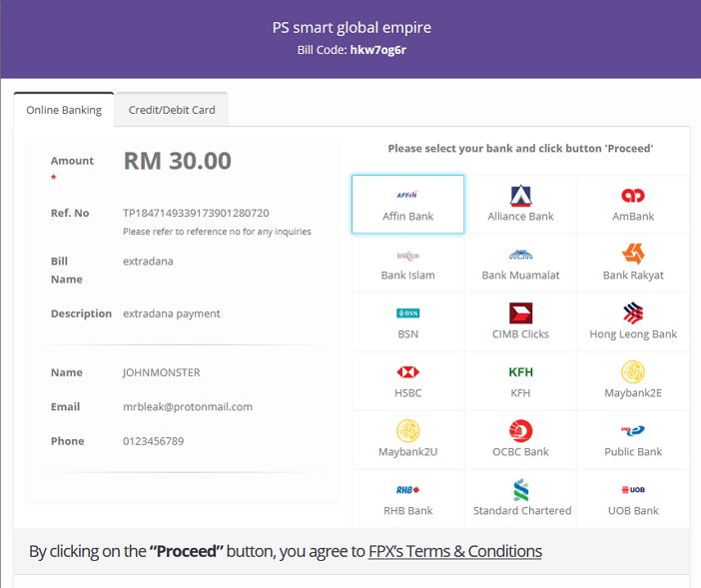Pick the AmBank red logo
The height and width of the screenshot is (588, 701).
[x=633, y=196]
